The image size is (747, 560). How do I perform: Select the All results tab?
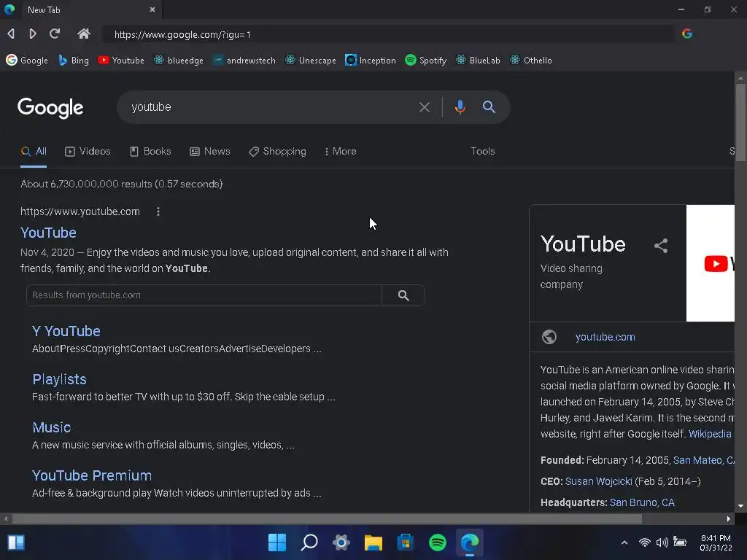point(34,152)
